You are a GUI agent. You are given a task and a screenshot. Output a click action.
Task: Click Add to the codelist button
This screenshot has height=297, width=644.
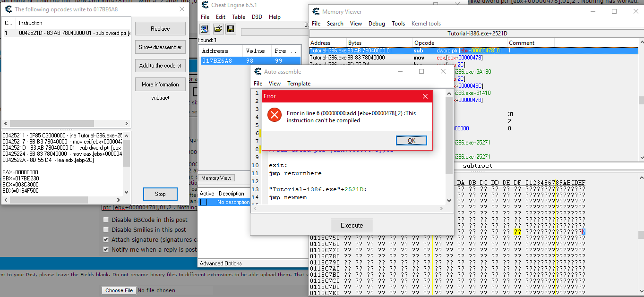pyautogui.click(x=160, y=66)
